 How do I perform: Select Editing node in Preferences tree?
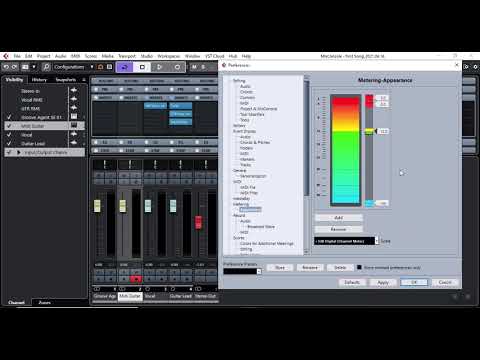coord(239,81)
